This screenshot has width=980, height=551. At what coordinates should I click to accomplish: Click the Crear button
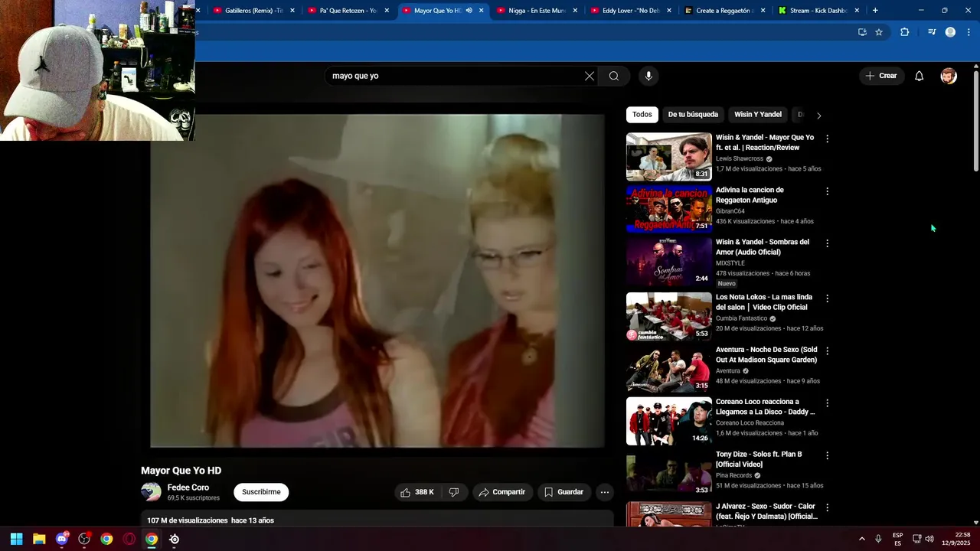click(x=881, y=76)
